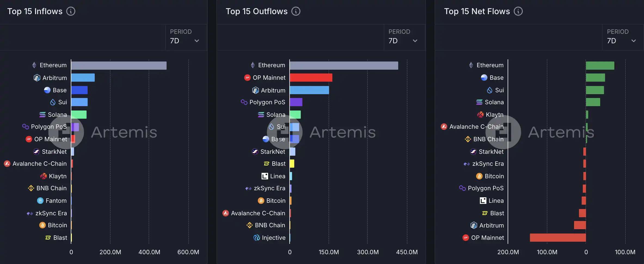Select the Arbitrum outflow bar

(x=309, y=90)
